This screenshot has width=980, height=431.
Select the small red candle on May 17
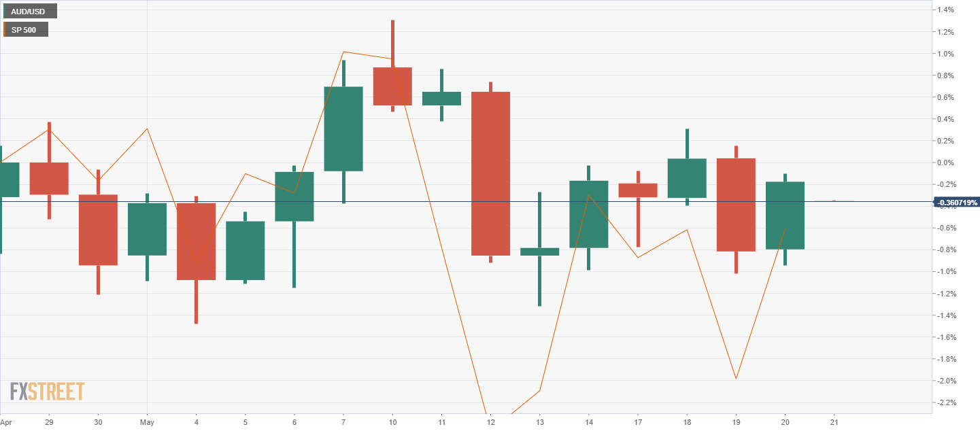(638, 190)
